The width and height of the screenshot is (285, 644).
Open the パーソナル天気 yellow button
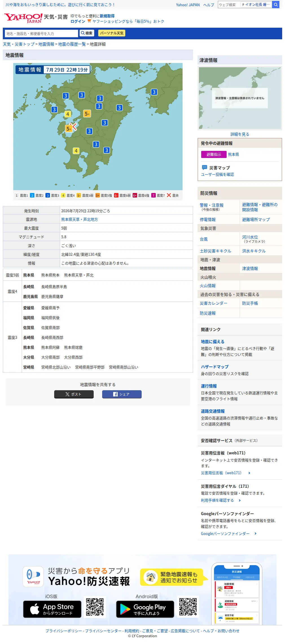(x=112, y=33)
